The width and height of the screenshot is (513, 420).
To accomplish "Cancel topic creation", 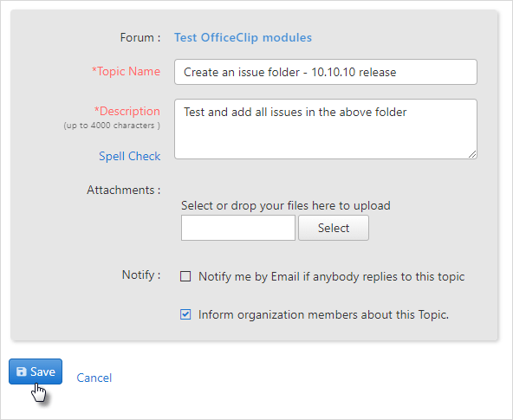I will pos(94,378).
